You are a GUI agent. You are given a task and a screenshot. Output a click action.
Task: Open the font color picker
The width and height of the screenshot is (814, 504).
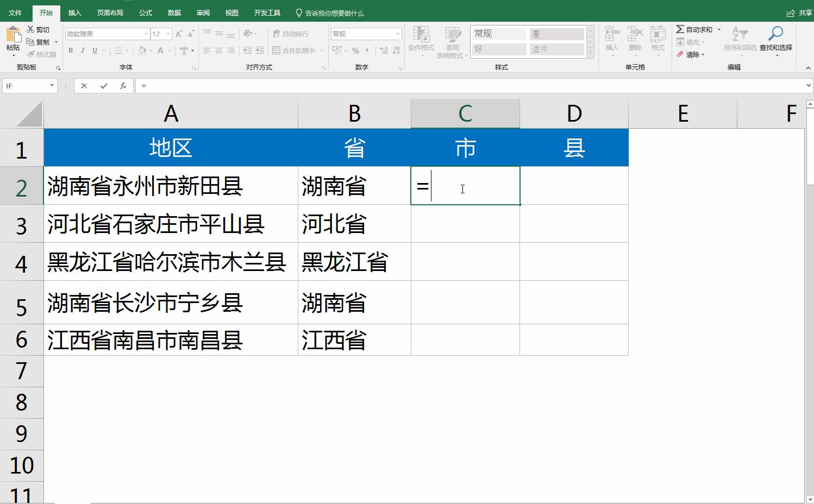(x=160, y=51)
